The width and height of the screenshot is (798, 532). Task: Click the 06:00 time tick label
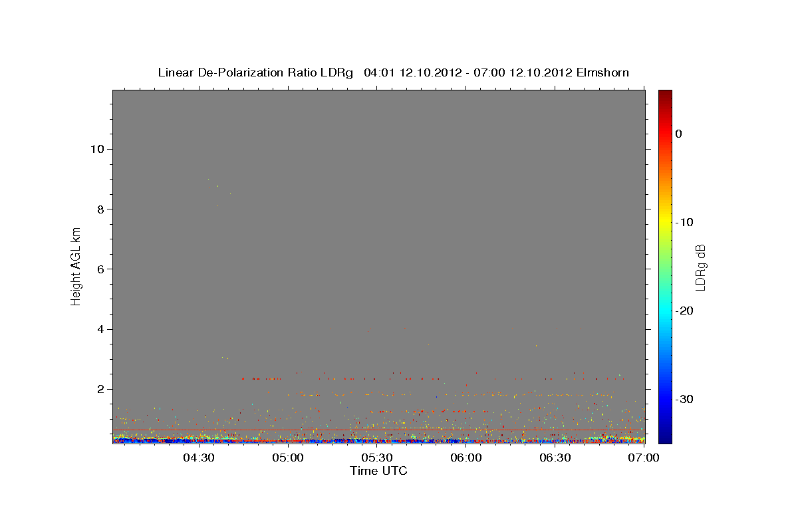(466, 458)
